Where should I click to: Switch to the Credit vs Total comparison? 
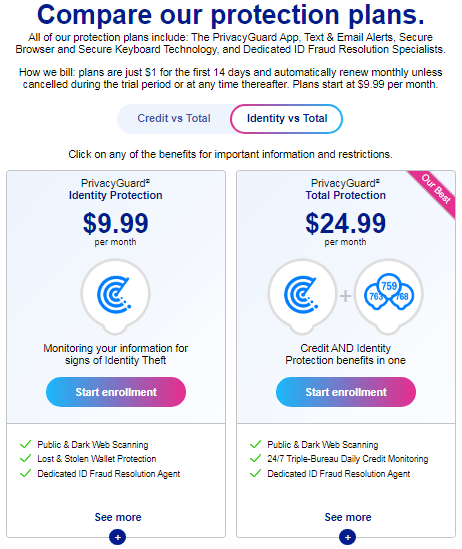[174, 118]
